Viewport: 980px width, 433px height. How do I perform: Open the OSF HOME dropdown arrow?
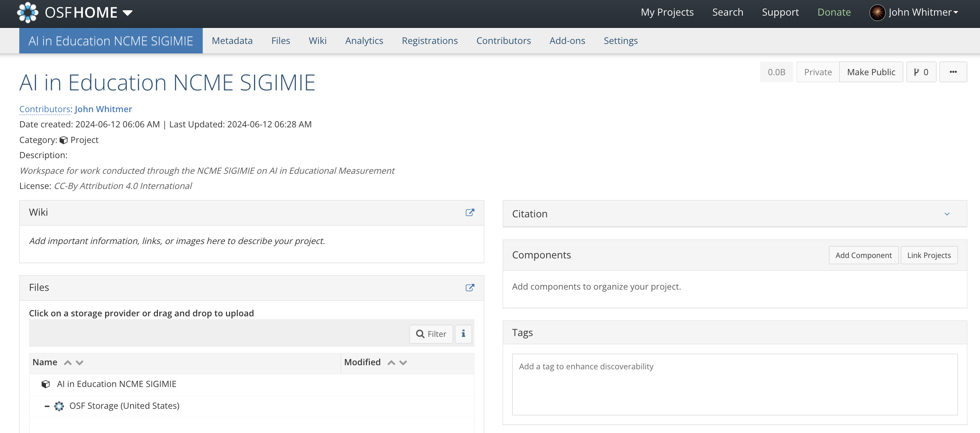tap(128, 13)
